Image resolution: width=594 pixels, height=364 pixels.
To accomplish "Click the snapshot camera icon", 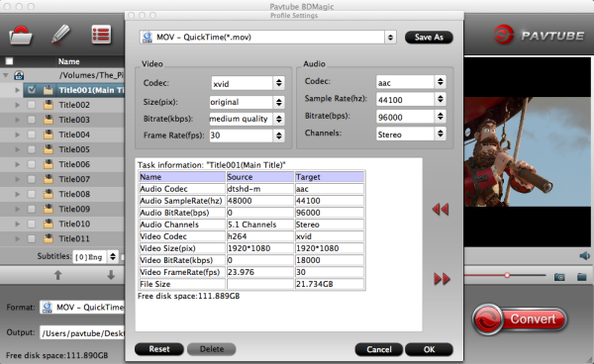I will [559, 277].
